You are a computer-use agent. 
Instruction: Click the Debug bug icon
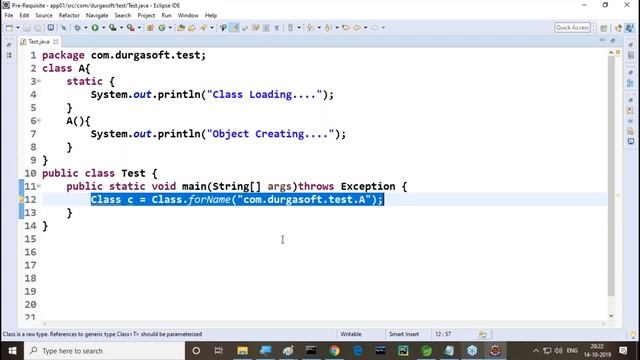77,28
